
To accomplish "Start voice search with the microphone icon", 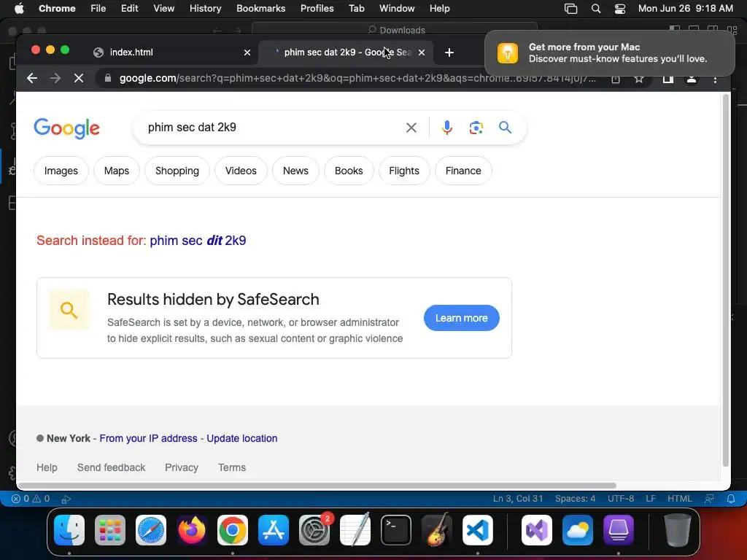I will [x=447, y=128].
